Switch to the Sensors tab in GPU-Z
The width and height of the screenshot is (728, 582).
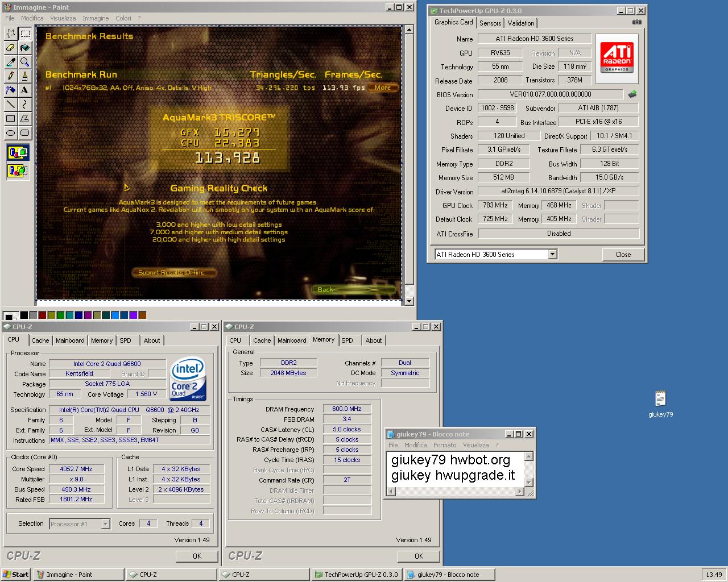pyautogui.click(x=490, y=23)
